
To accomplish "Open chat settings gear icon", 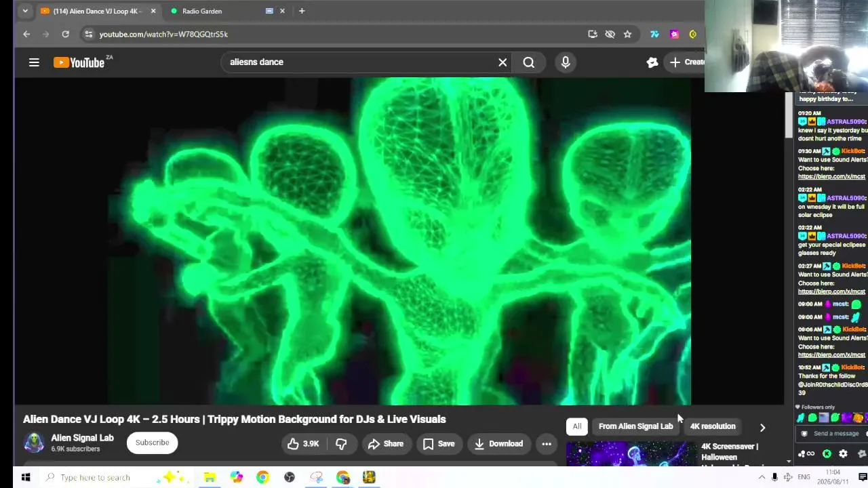I will click(843, 454).
